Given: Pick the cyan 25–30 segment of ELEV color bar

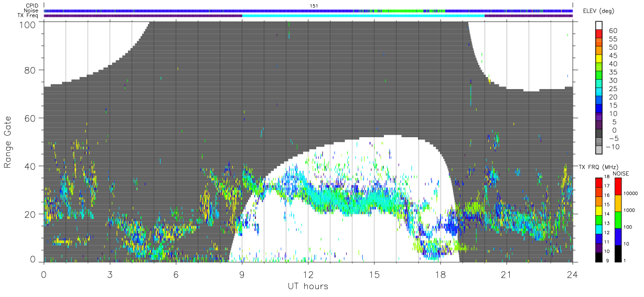Looking at the screenshot, I should 599,84.
